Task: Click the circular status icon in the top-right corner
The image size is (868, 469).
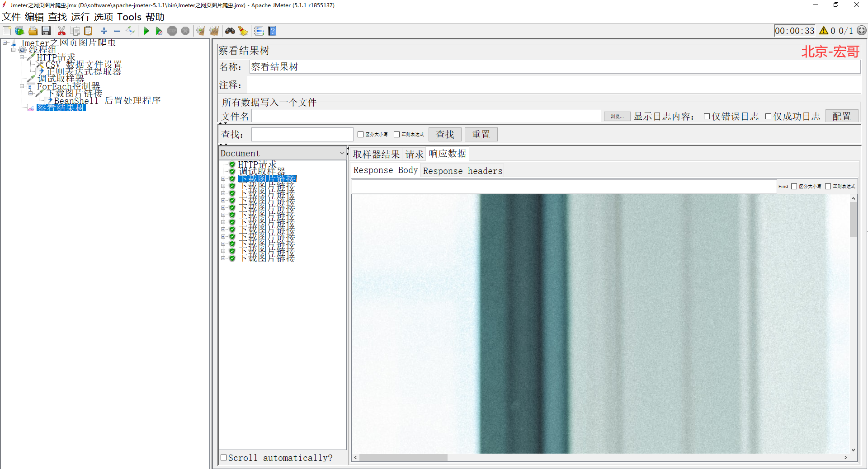Action: 862,30
